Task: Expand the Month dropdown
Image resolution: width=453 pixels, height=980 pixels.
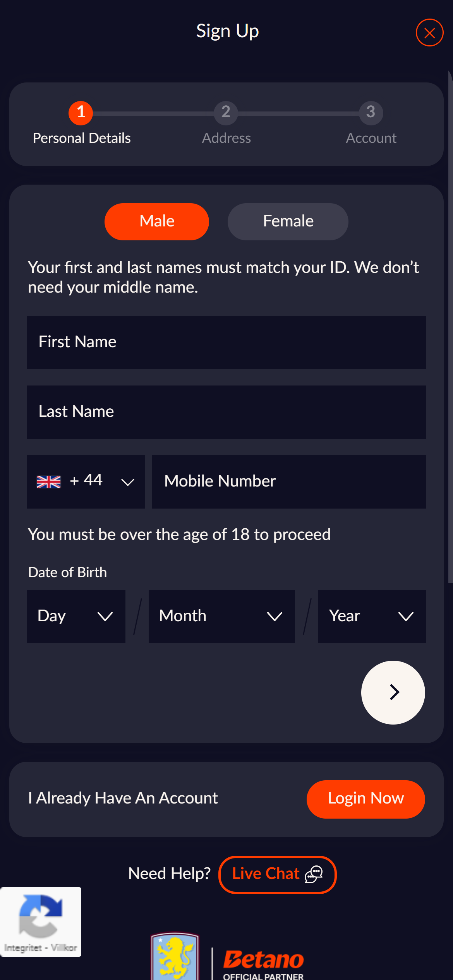Action: click(221, 616)
